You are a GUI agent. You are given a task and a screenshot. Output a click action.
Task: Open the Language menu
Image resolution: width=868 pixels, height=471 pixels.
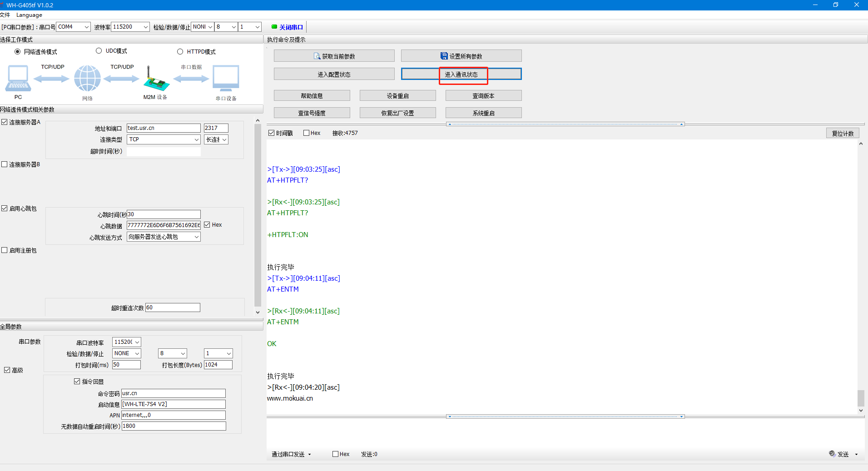point(29,15)
